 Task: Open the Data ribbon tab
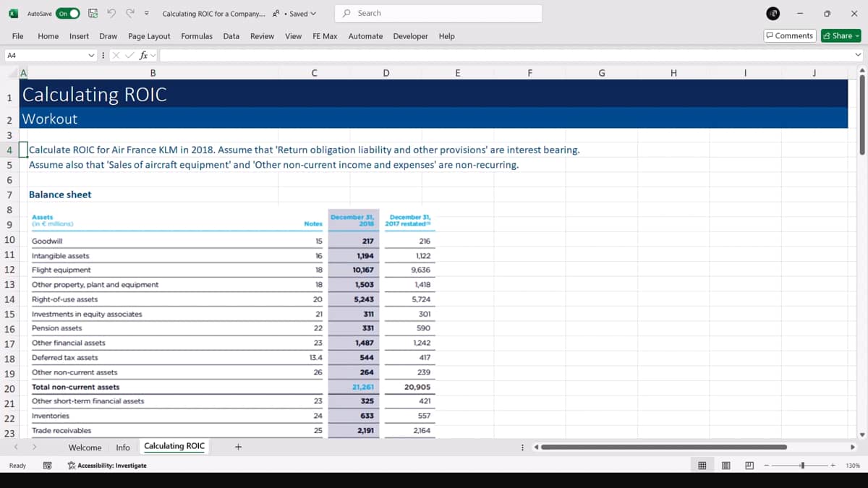pyautogui.click(x=231, y=36)
